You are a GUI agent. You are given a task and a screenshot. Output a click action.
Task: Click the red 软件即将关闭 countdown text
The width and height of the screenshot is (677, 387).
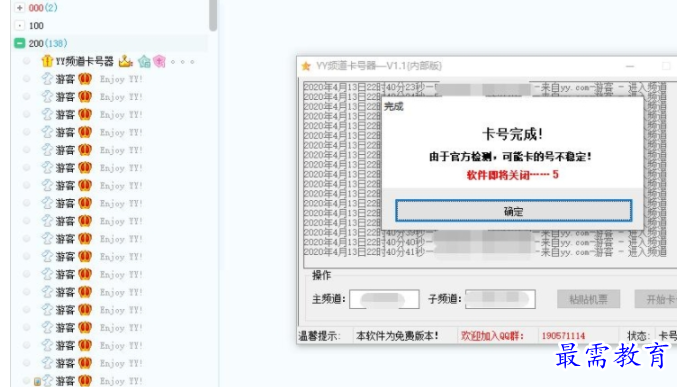tap(512, 174)
